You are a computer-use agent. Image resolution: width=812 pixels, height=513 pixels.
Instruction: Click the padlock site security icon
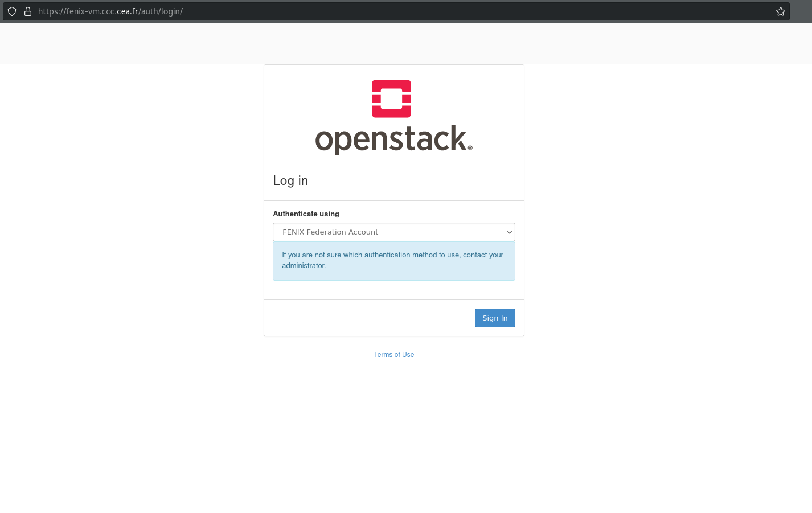coord(27,11)
